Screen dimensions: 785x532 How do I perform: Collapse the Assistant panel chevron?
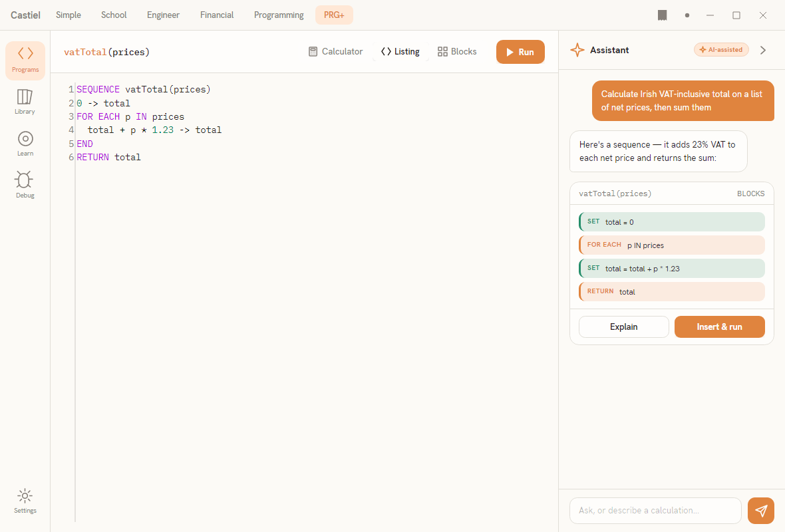pos(763,50)
